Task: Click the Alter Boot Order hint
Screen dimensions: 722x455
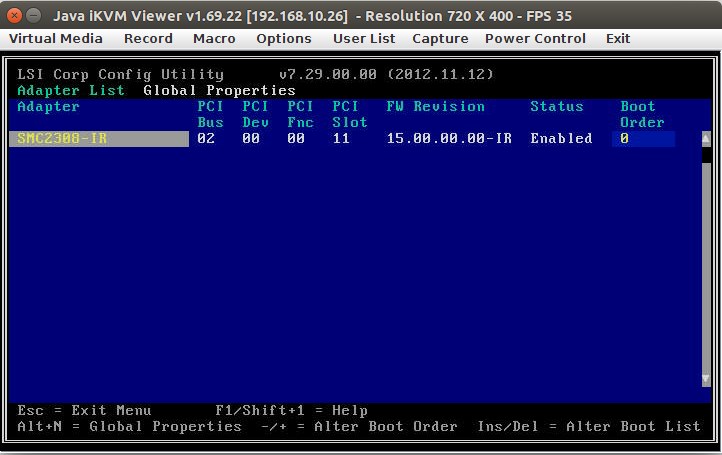Action: (359, 426)
